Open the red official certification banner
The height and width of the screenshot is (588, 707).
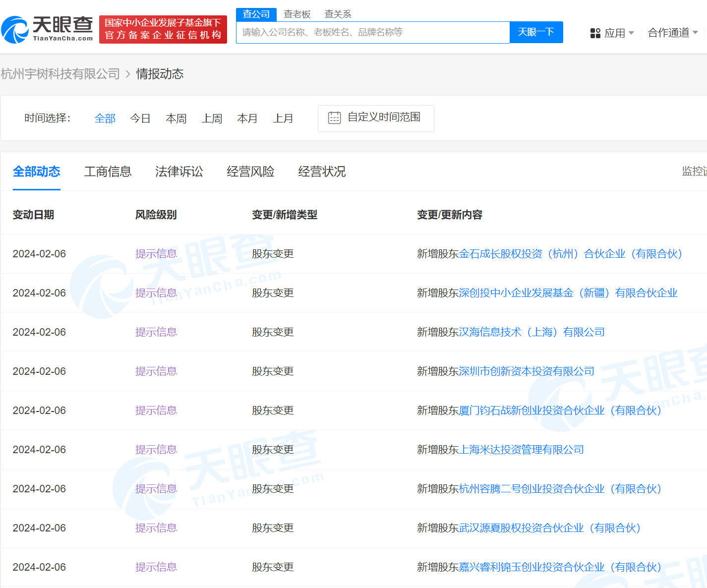163,29
